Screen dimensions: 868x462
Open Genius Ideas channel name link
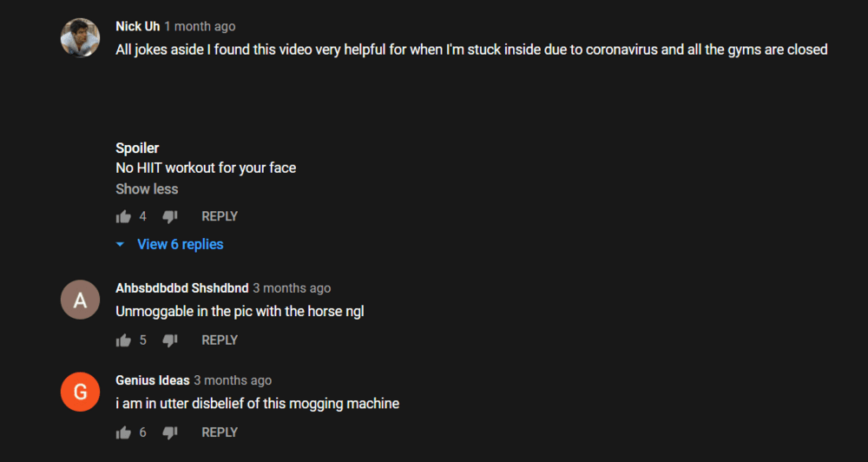pos(153,380)
